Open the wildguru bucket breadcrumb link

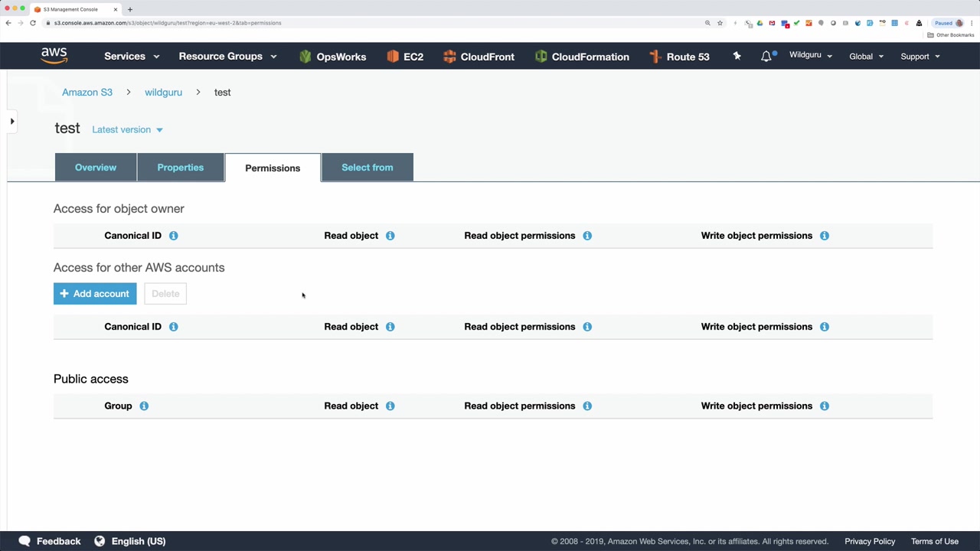coord(163,92)
